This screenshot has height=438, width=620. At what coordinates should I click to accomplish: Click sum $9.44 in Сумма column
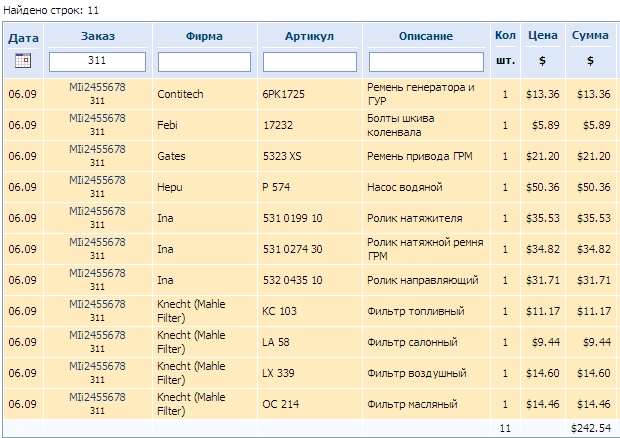coord(597,342)
